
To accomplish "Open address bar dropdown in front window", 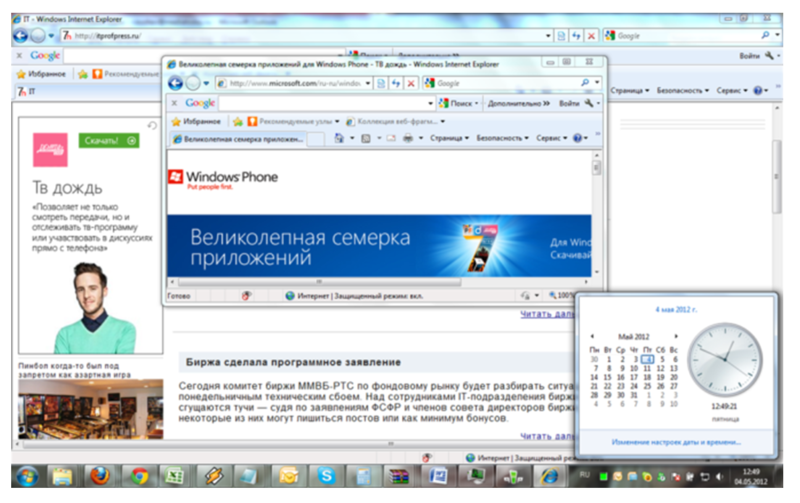I will point(368,83).
